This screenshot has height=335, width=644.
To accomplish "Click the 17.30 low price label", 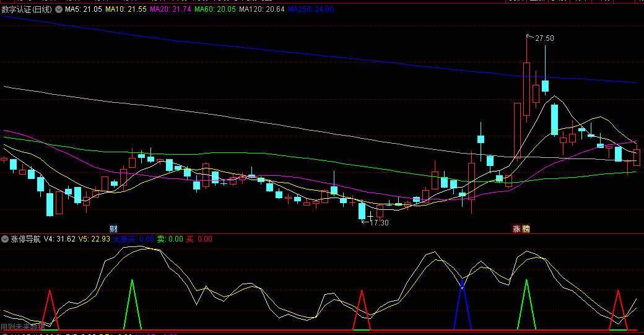I will 379,223.
